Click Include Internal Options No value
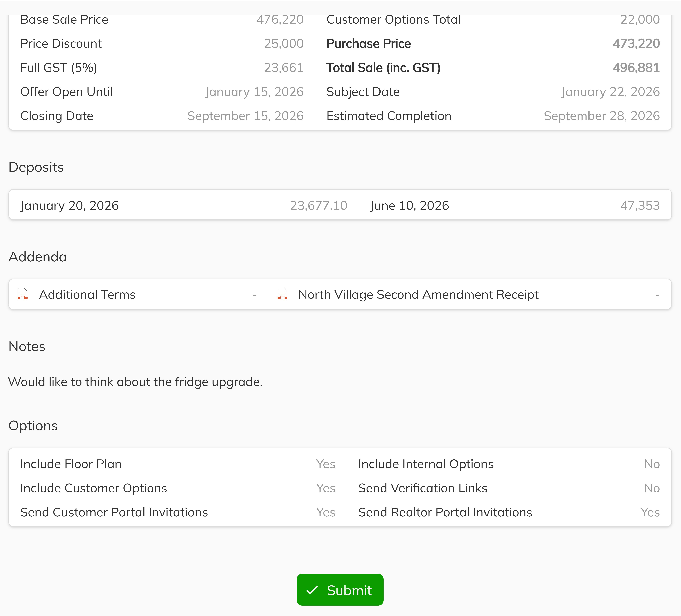The width and height of the screenshot is (681, 616). point(652,464)
